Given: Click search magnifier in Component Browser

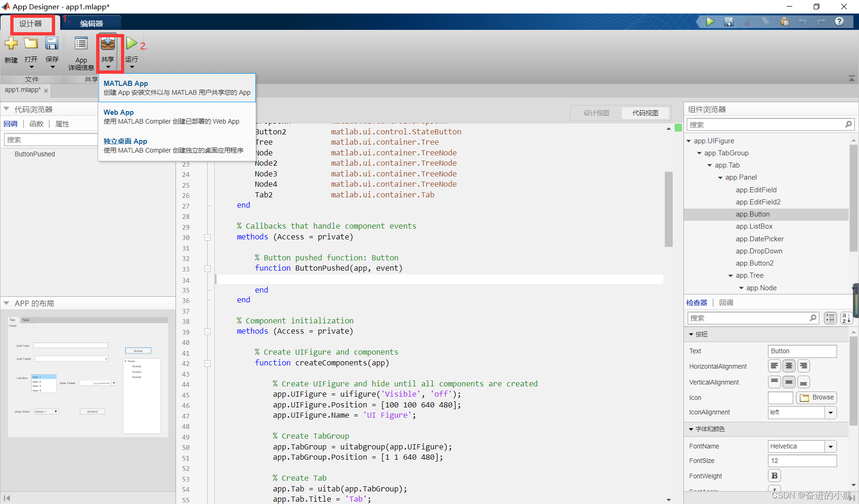Looking at the screenshot, I should 848,124.
